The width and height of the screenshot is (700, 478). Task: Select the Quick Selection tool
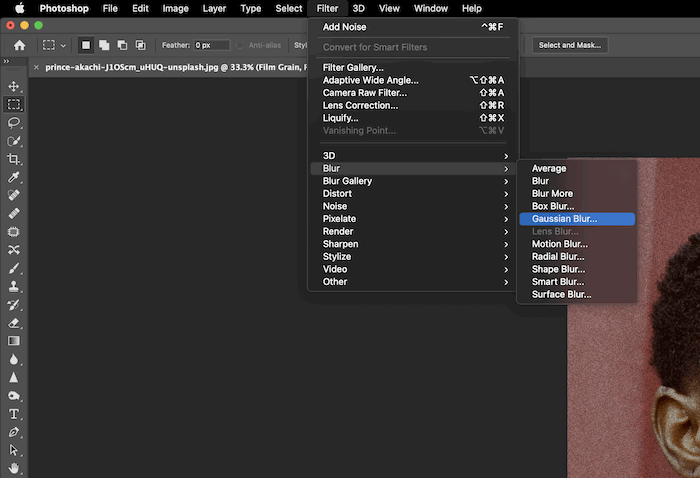pos(14,141)
